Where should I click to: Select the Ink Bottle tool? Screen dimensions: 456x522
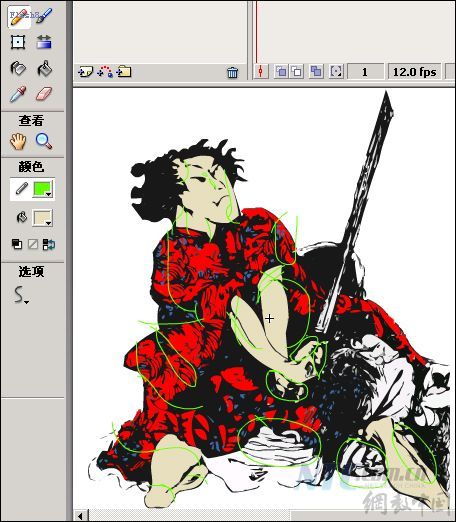18,68
